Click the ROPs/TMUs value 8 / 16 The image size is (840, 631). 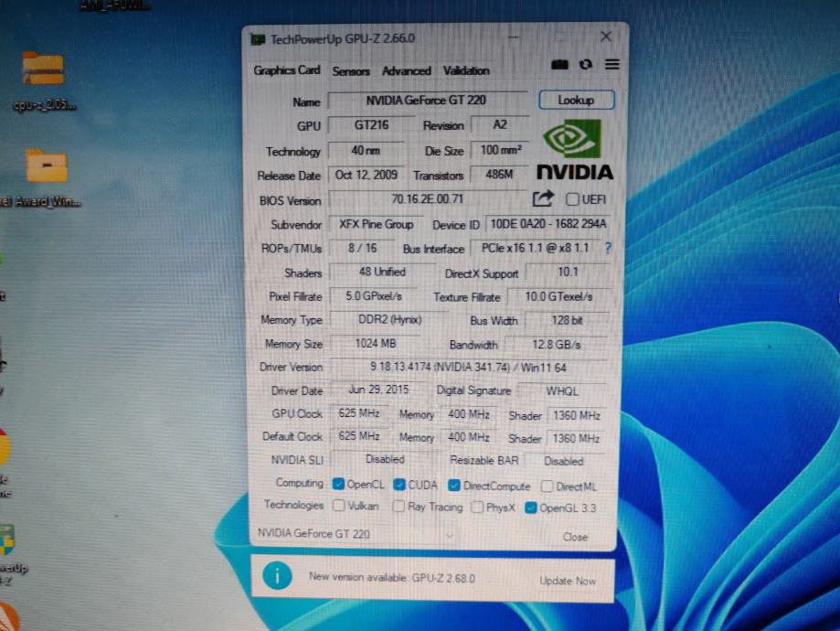(362, 248)
